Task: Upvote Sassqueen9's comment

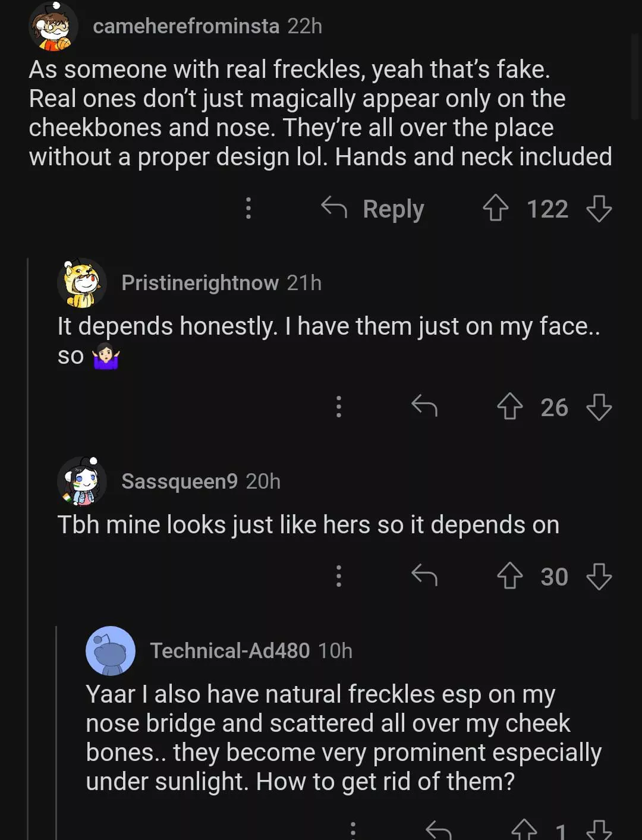Action: click(509, 576)
